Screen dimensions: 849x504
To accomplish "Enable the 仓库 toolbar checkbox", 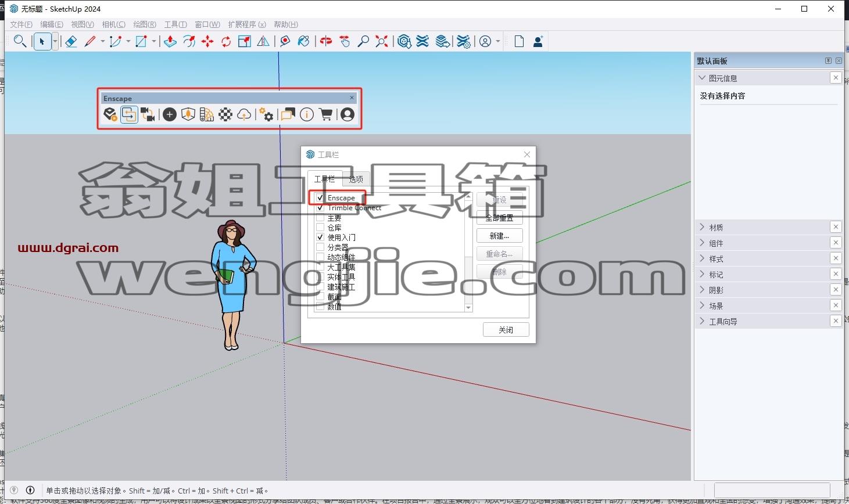I will (320, 228).
